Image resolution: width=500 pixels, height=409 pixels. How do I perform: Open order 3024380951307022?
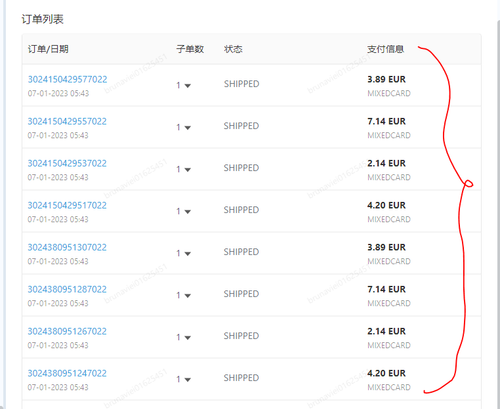pos(67,247)
